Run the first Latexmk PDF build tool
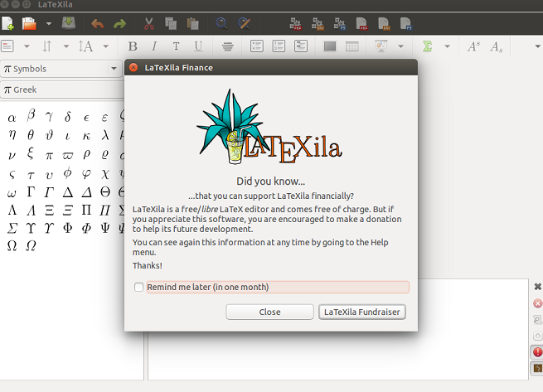This screenshot has height=392, width=543. coord(295,23)
